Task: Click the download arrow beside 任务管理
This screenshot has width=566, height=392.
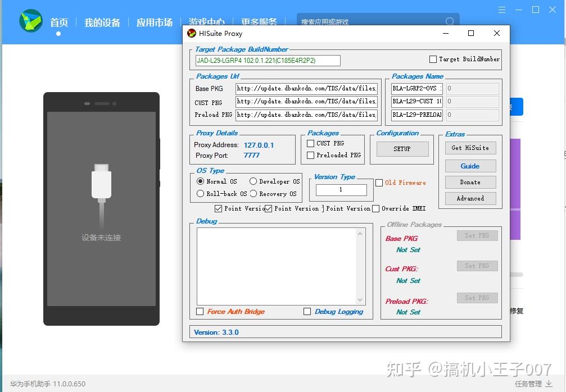Action: pos(549,384)
